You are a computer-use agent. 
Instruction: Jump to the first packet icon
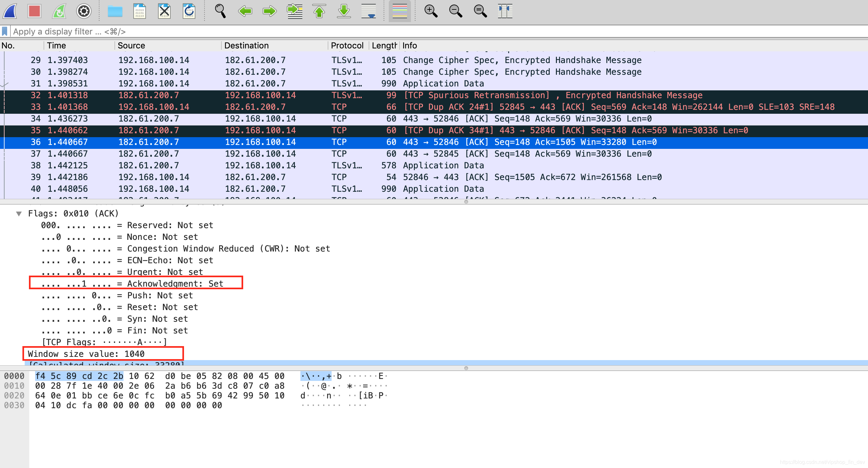coord(319,11)
